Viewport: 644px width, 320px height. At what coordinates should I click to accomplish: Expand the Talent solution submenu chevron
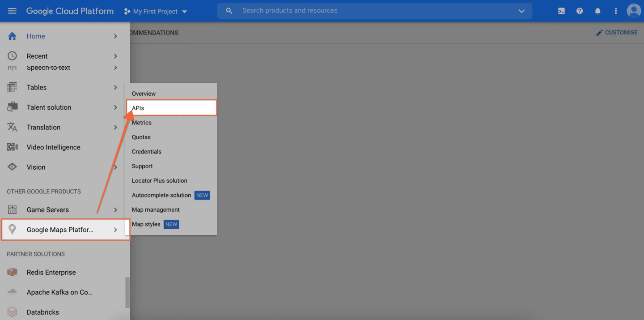point(115,107)
